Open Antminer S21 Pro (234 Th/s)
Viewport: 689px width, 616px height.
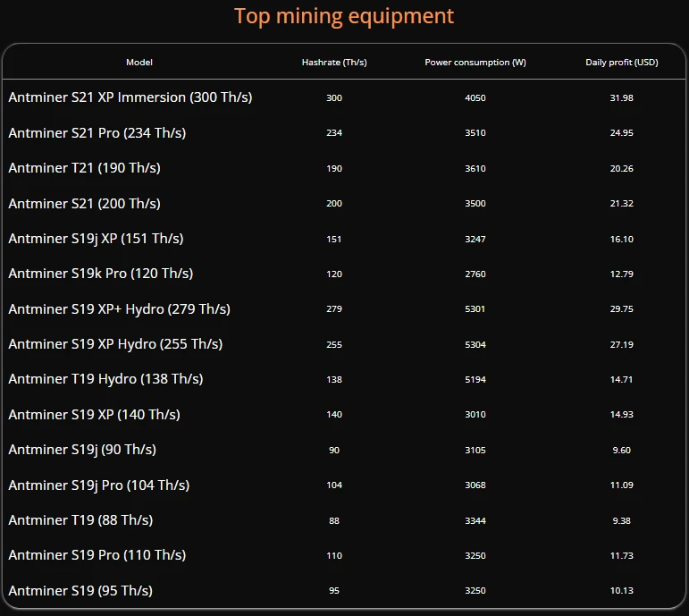click(97, 133)
